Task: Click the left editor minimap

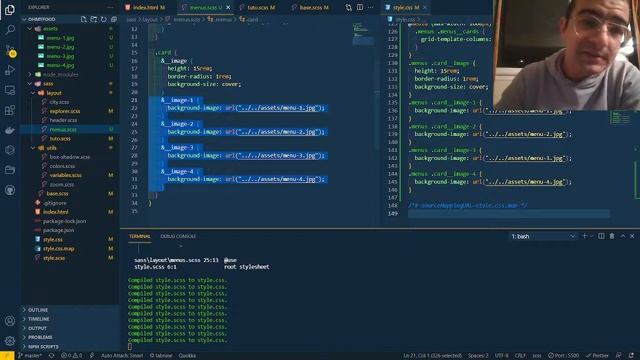Action: pyautogui.click(x=362, y=35)
